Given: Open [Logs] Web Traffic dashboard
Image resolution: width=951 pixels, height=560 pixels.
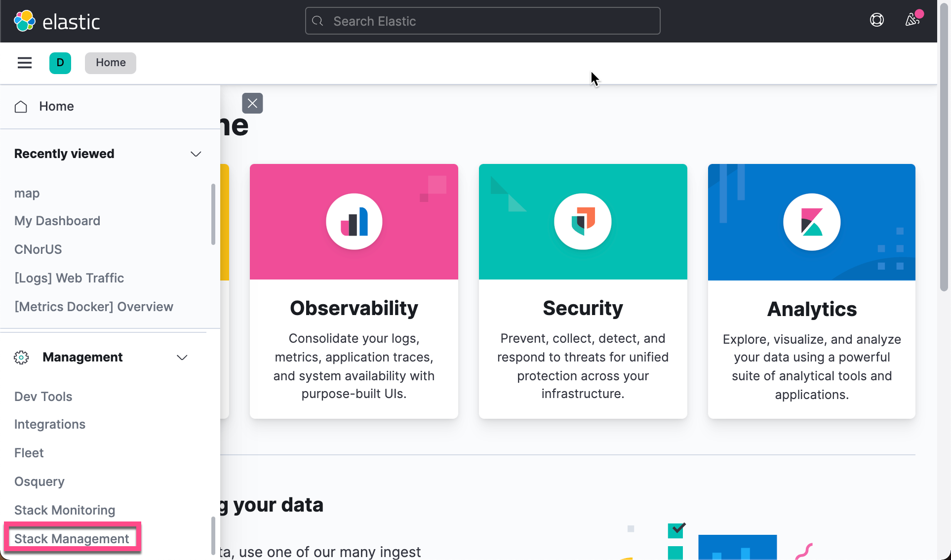Looking at the screenshot, I should pyautogui.click(x=69, y=278).
